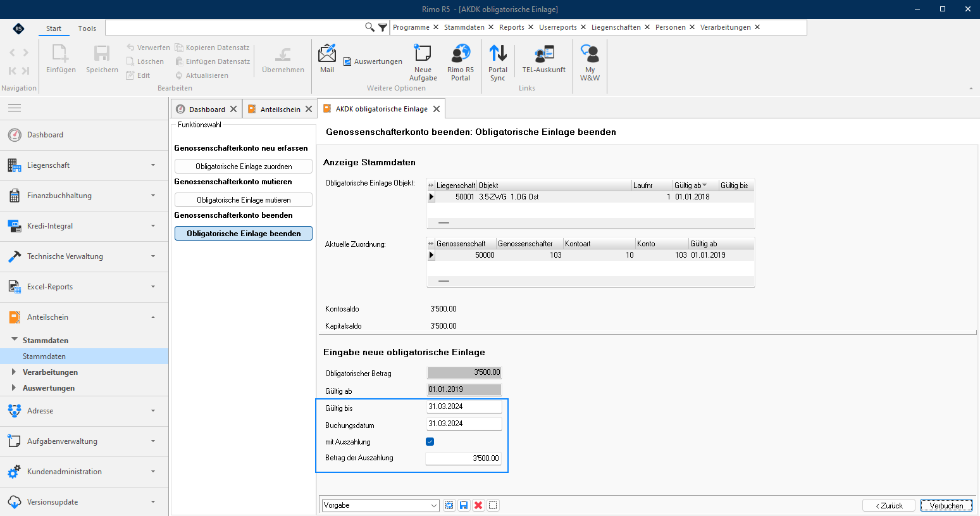The width and height of the screenshot is (980, 516).
Task: Open Dashboard in the sidebar
Action: (84, 135)
